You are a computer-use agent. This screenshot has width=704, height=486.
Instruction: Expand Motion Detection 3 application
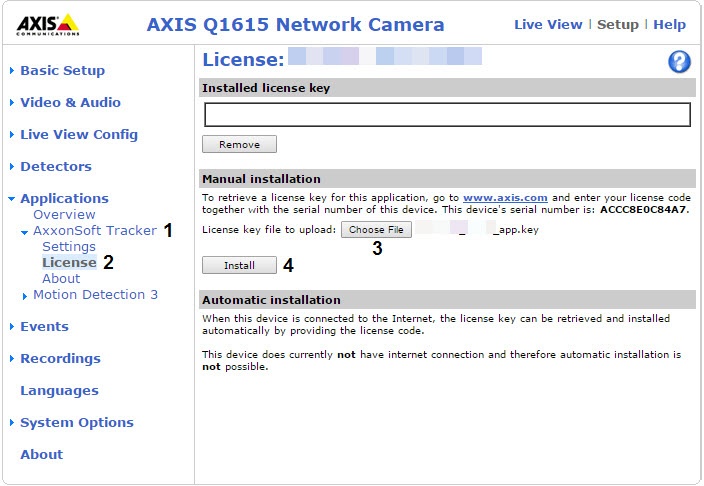point(95,295)
